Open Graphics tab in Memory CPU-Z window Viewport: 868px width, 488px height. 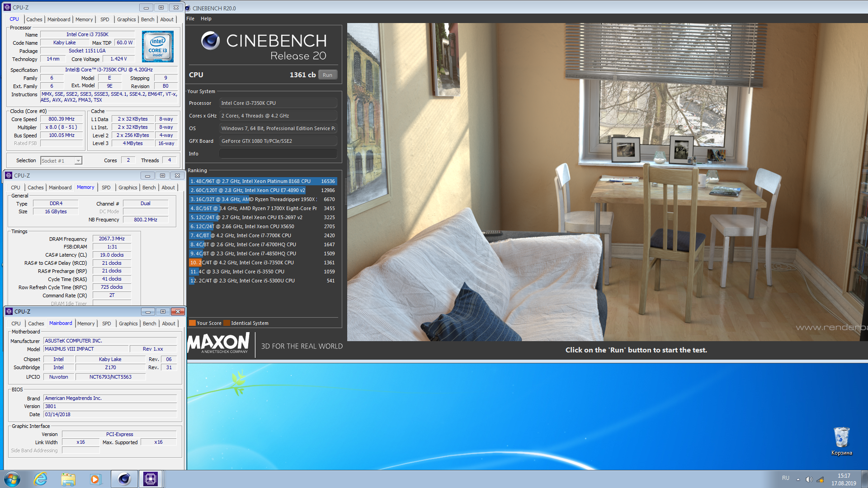128,188
